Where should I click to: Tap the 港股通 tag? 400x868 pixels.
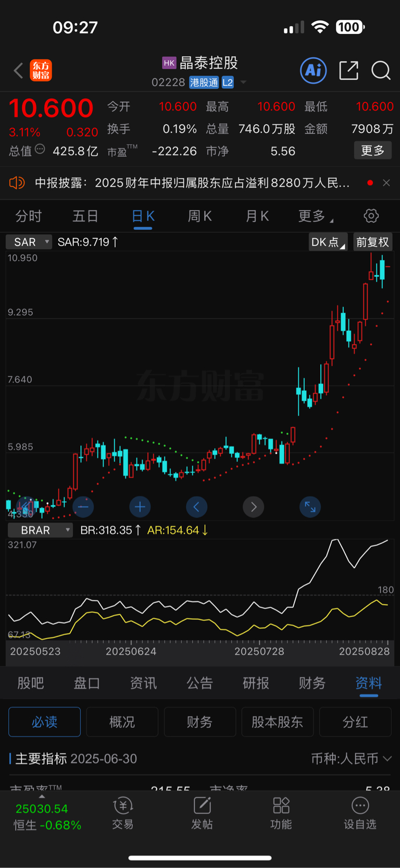pos(204,82)
